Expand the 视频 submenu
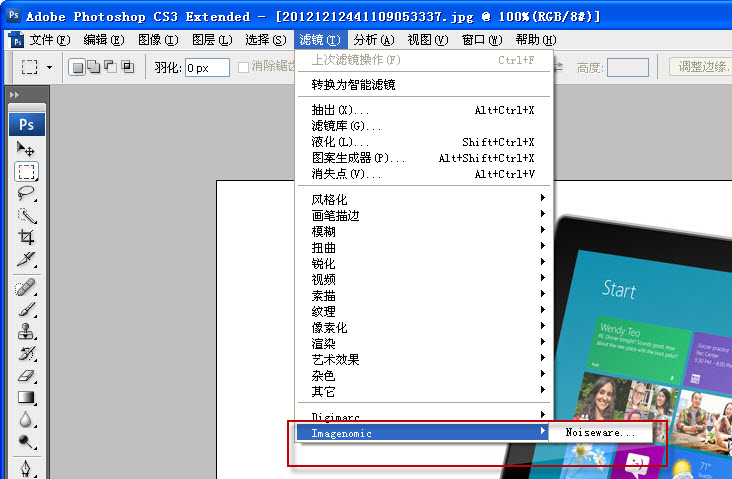The width and height of the screenshot is (732, 479). [x=424, y=280]
